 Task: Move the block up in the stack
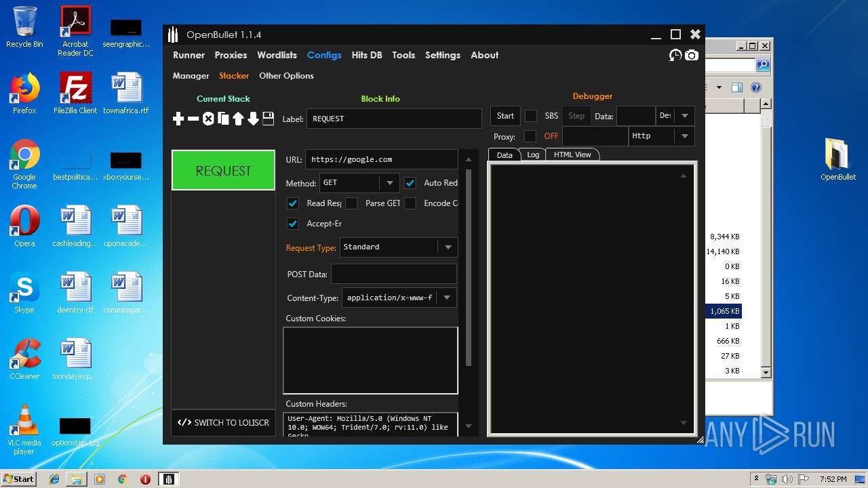click(x=238, y=119)
